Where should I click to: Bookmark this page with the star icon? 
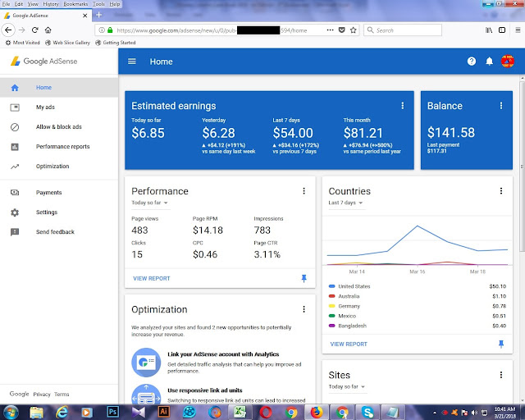(354, 30)
